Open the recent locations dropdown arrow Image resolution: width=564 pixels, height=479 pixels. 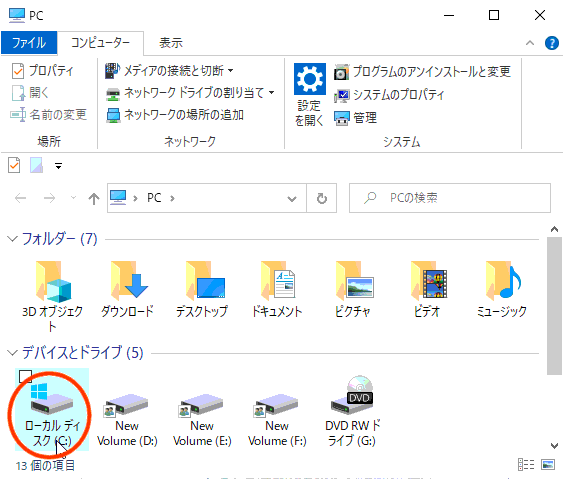point(73,197)
